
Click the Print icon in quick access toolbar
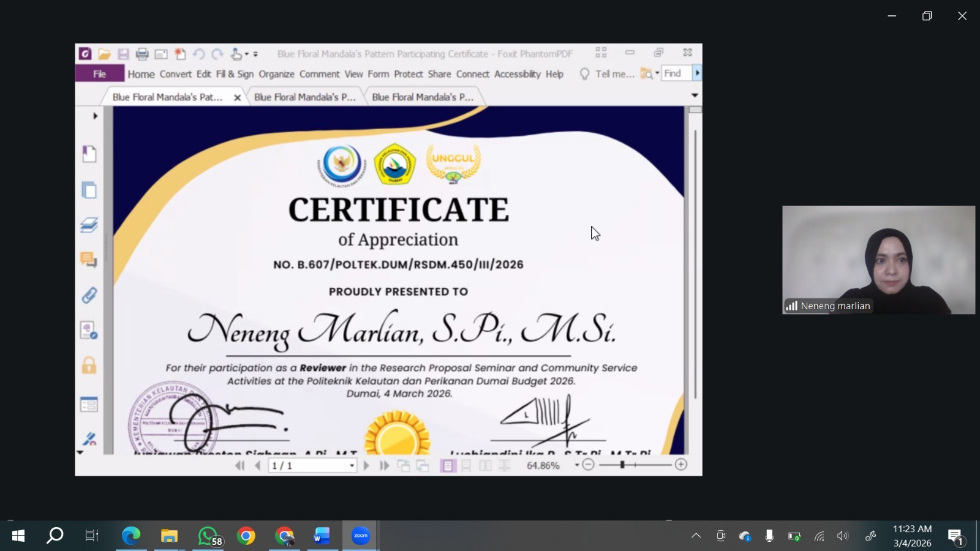click(142, 54)
